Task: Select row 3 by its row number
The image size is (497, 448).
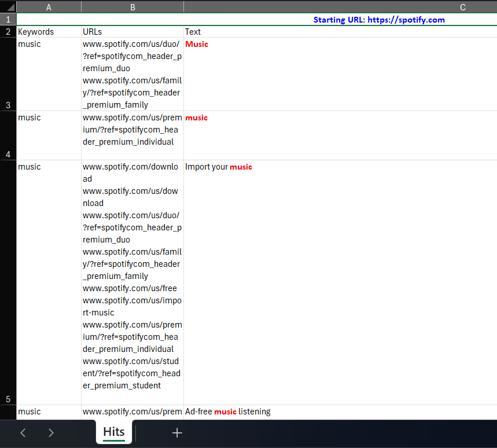Action: pos(8,105)
